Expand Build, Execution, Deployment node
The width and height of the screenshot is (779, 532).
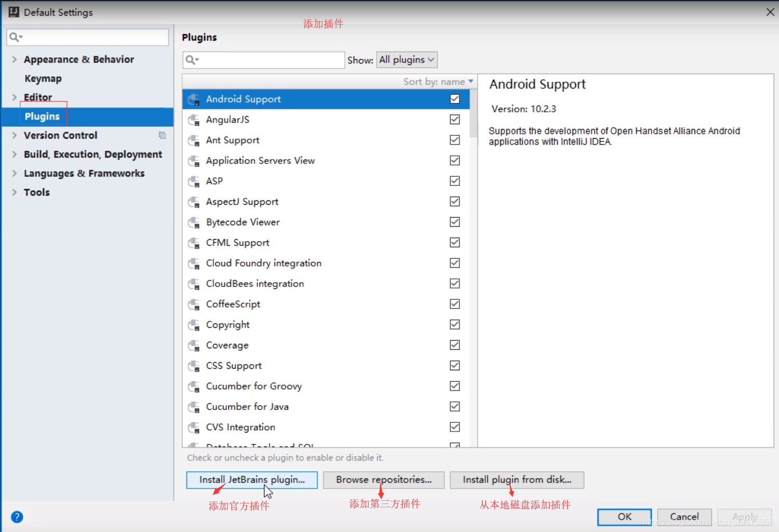click(15, 154)
